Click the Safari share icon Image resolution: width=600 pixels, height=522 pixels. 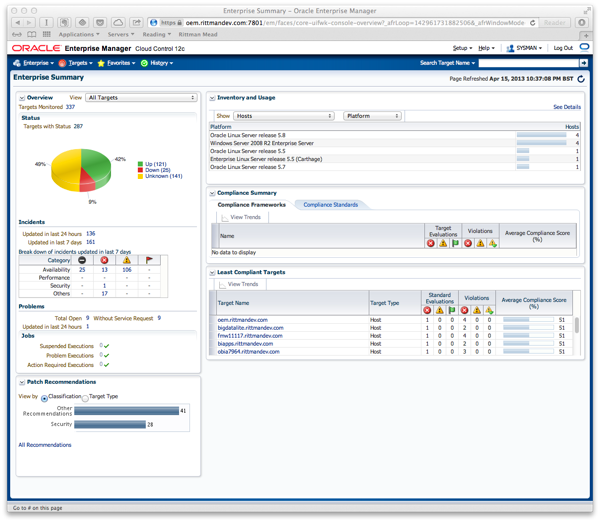point(136,23)
